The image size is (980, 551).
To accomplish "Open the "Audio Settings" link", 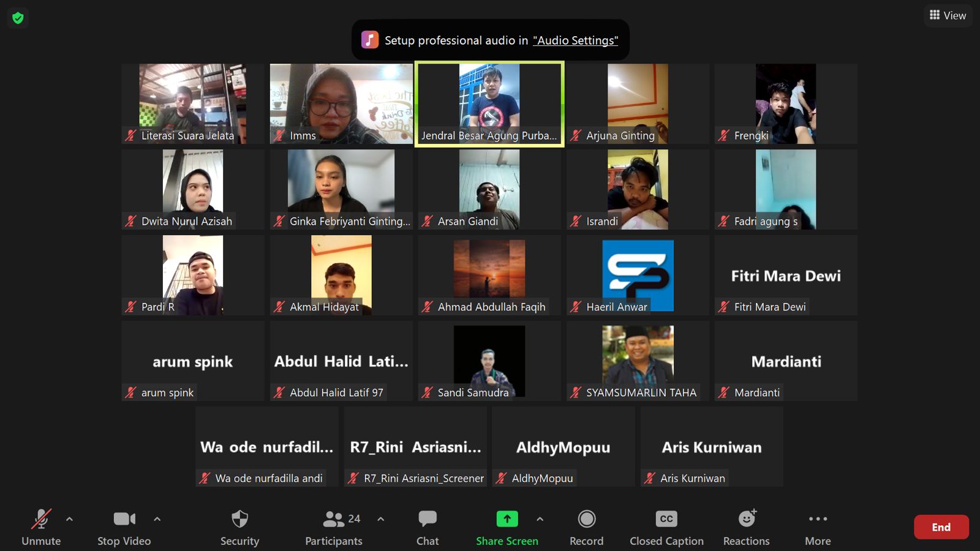I will pyautogui.click(x=575, y=40).
